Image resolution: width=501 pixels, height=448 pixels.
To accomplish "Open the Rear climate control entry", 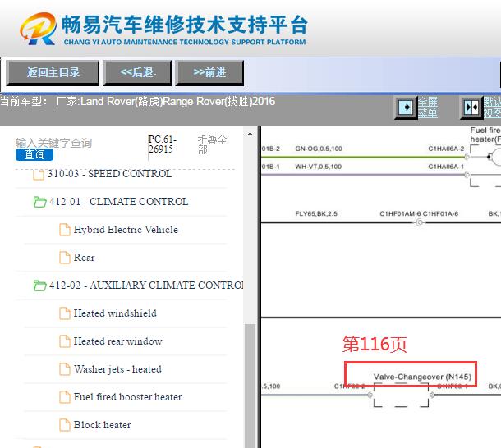I will click(84, 258).
